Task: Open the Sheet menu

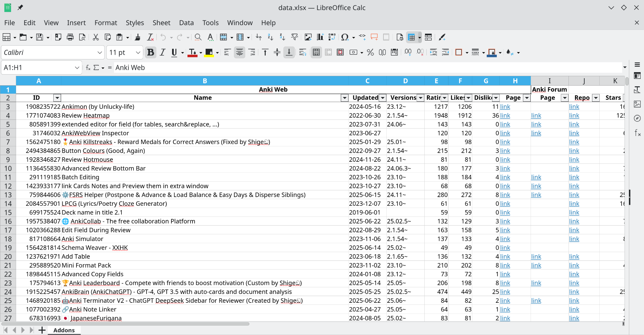Action: [161, 22]
